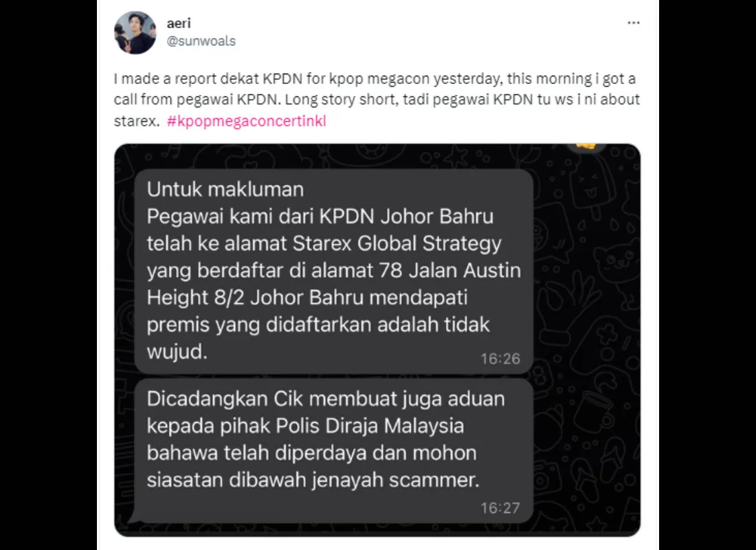Click the partially visible yellow emoji reaction
This screenshot has width=756, height=550.
pyautogui.click(x=586, y=146)
